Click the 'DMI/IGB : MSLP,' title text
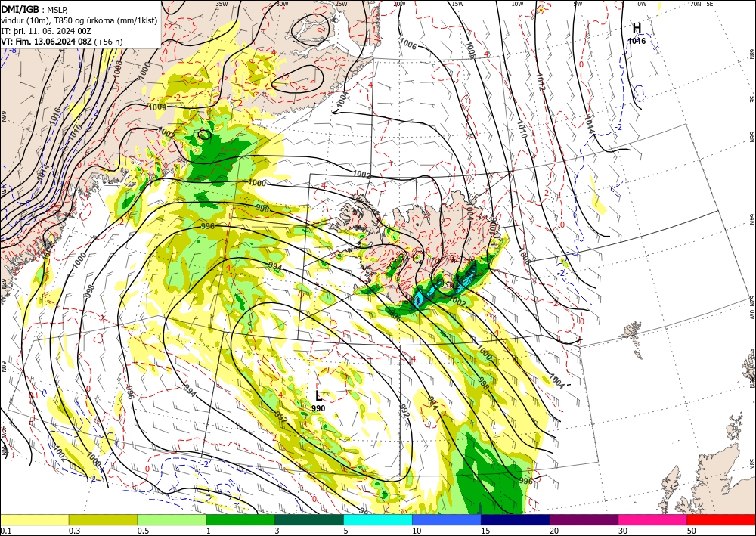 coord(34,8)
